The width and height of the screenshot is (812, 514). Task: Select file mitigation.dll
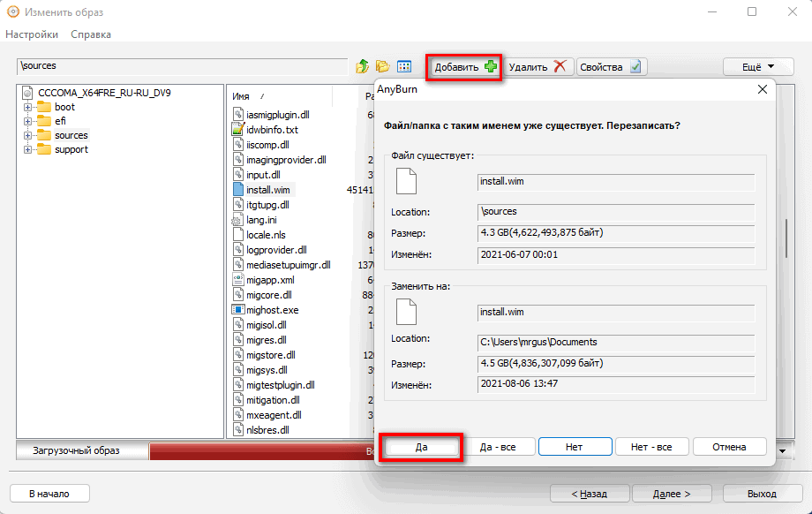(x=273, y=400)
